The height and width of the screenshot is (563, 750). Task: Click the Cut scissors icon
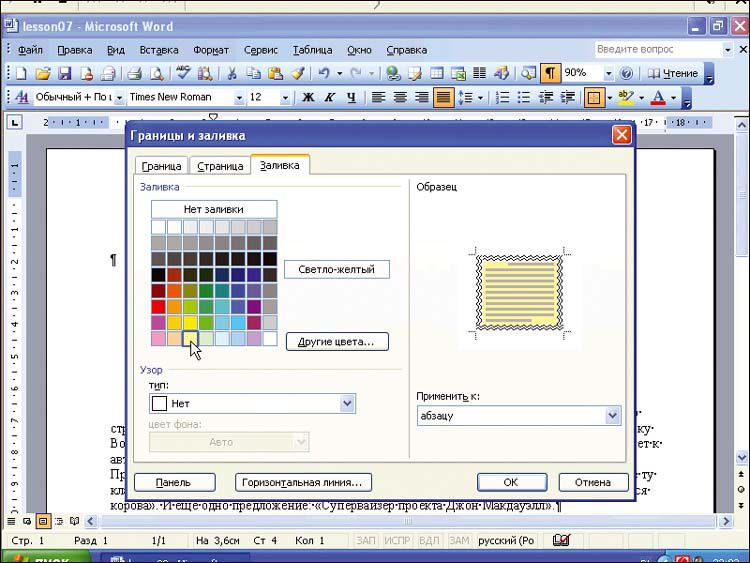tap(231, 73)
